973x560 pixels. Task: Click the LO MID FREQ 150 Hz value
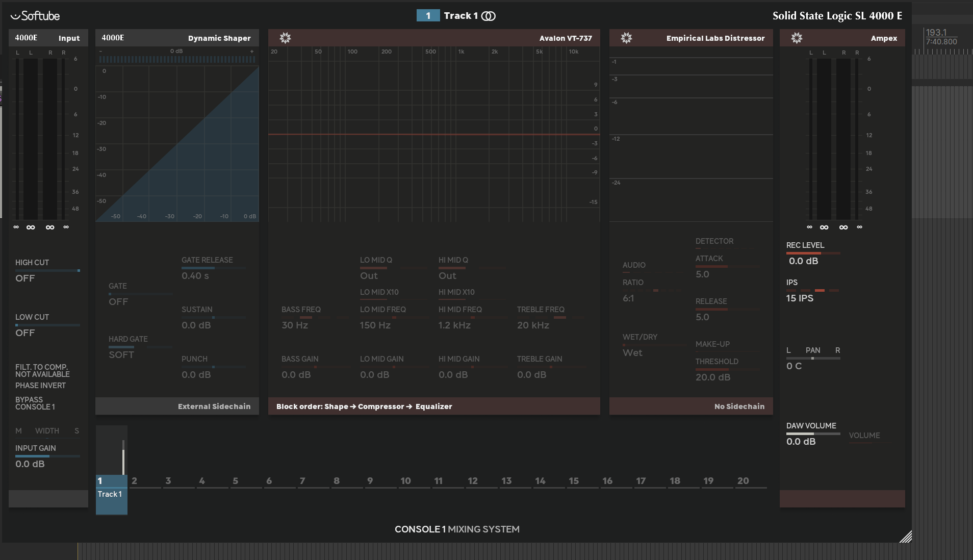(x=375, y=325)
